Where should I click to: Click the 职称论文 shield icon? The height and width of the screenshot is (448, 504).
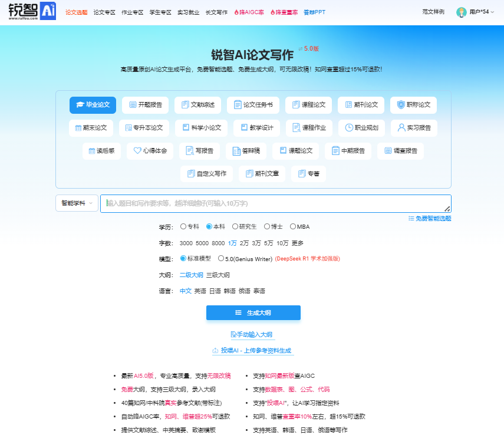[x=401, y=105]
